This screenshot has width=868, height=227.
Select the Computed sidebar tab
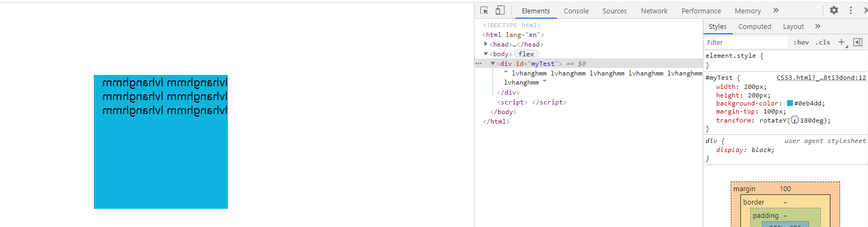coord(754,26)
